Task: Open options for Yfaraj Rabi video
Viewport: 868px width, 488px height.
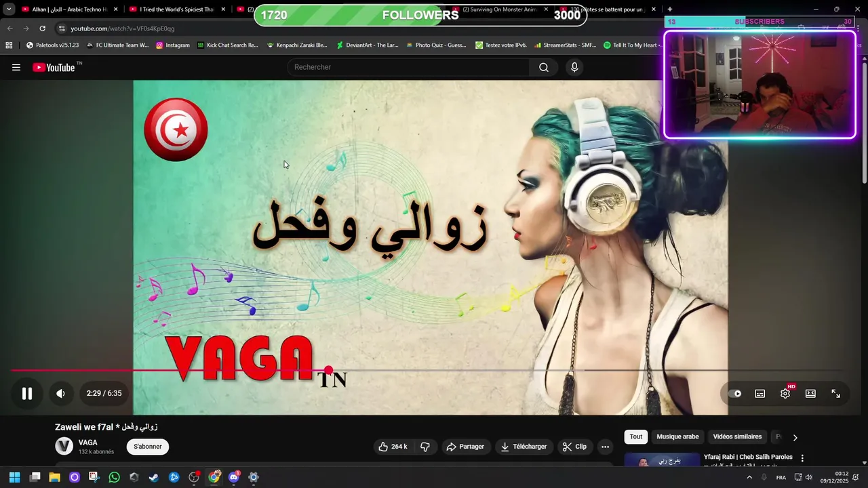Action: pyautogui.click(x=802, y=458)
